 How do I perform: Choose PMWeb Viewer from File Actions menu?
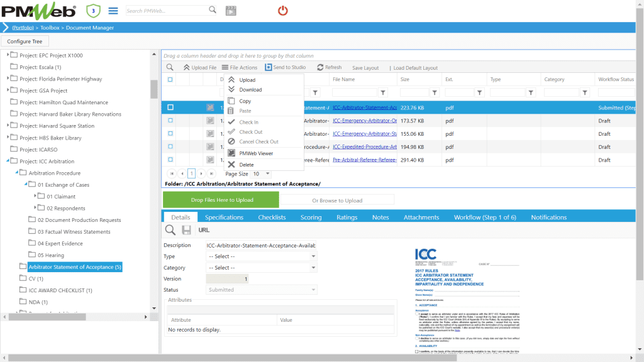(x=256, y=153)
